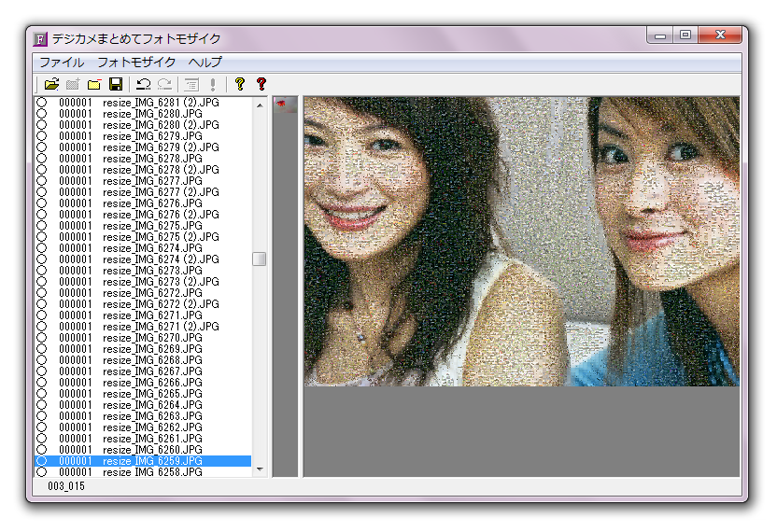Select resize_IMG_6267.JPG in list
Viewport: 777px width, 532px height.
[143, 371]
